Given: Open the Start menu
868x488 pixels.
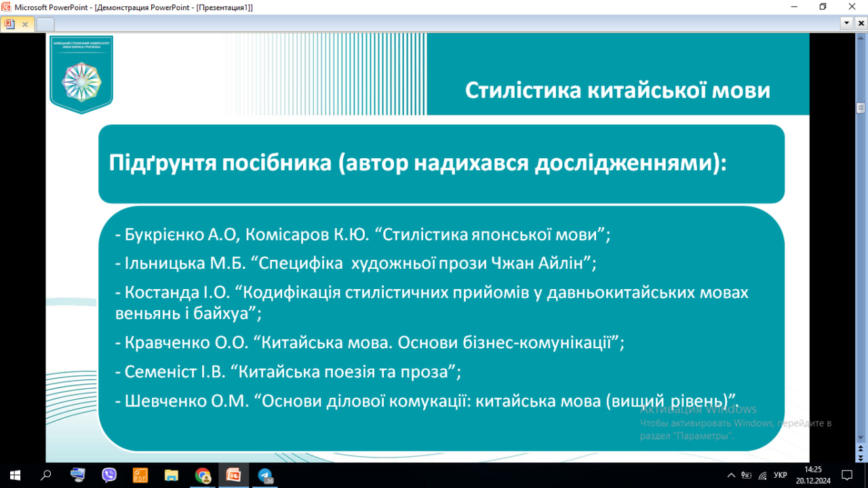Looking at the screenshot, I should 14,475.
